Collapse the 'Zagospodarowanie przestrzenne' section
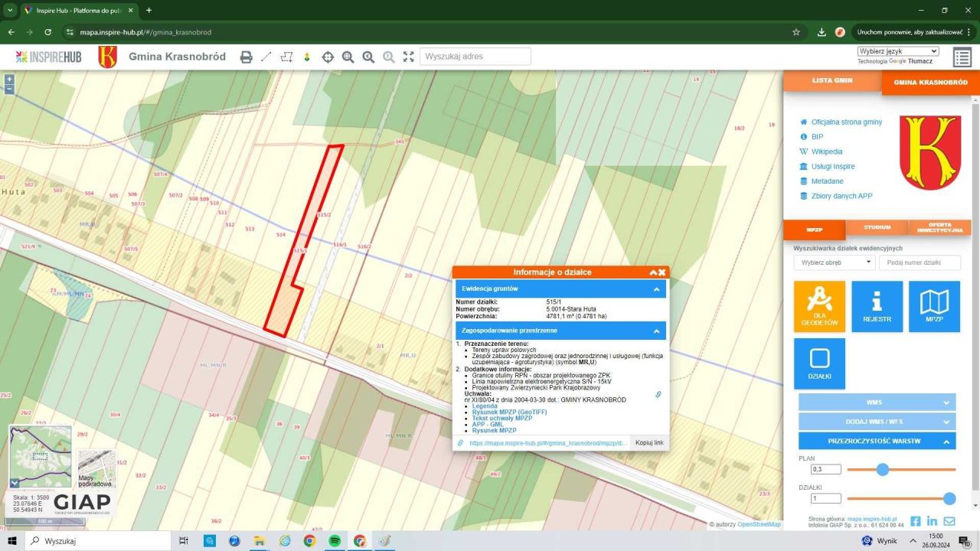Screen dimensions: 980x551 656,331
